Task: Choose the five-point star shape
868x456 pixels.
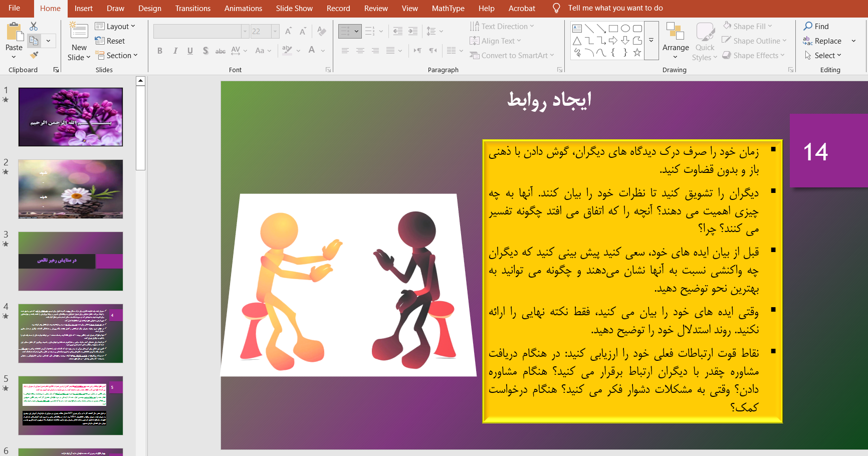Action: (x=637, y=53)
